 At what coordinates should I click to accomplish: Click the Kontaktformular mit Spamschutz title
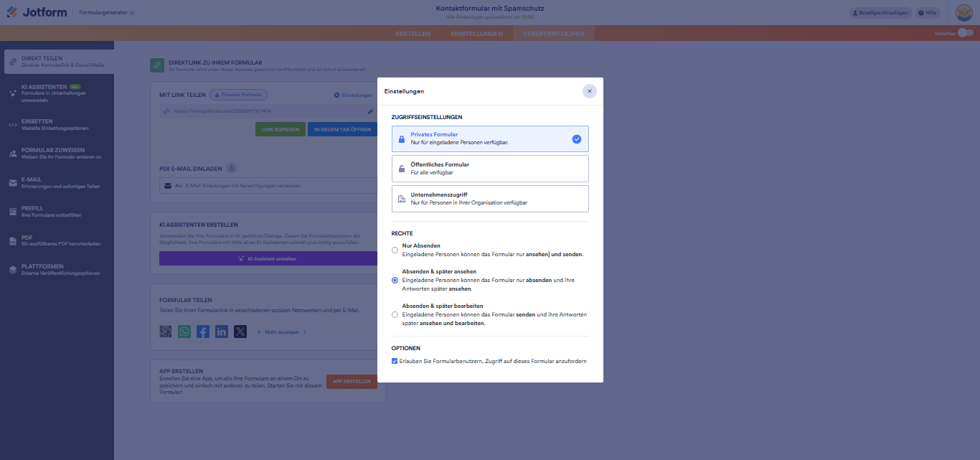point(490,8)
